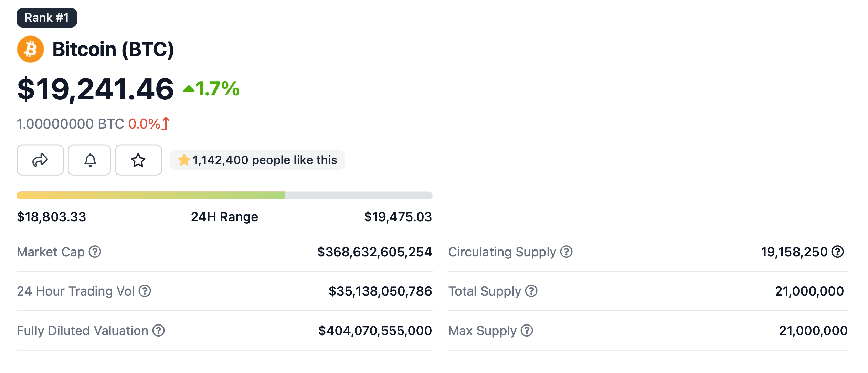Click the $368,632,605,254 market cap value

(x=374, y=252)
